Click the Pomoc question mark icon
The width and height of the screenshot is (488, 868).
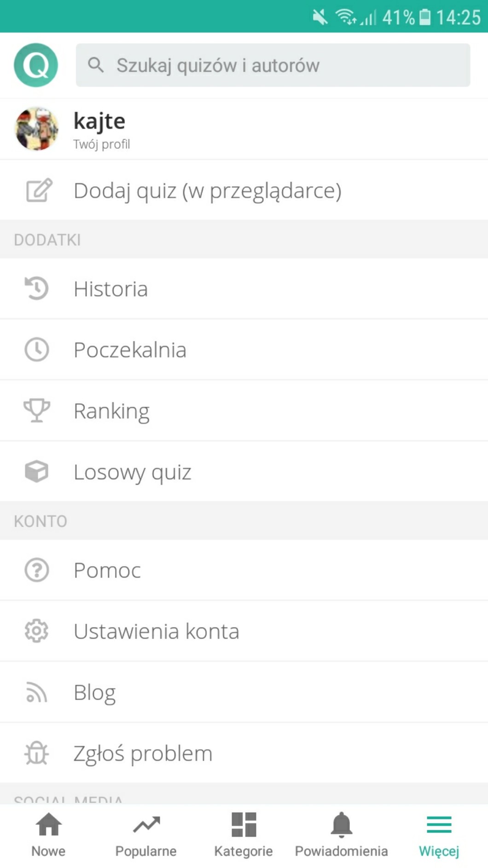[x=36, y=570]
